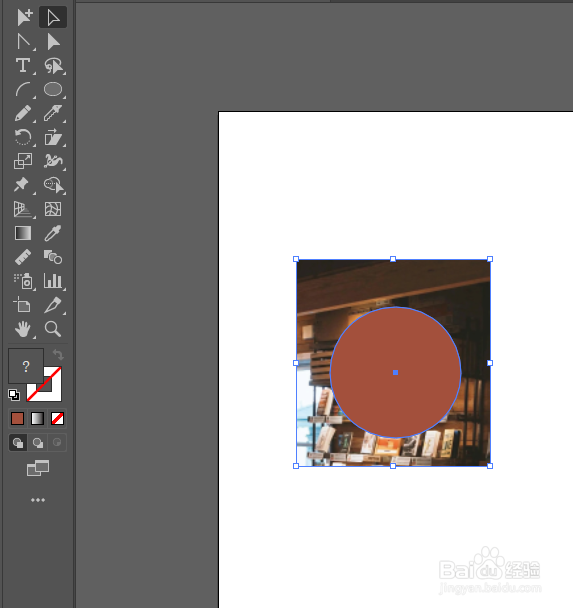573x608 pixels.
Task: Swap fill and stroke with curved arrow
Action: point(58,354)
